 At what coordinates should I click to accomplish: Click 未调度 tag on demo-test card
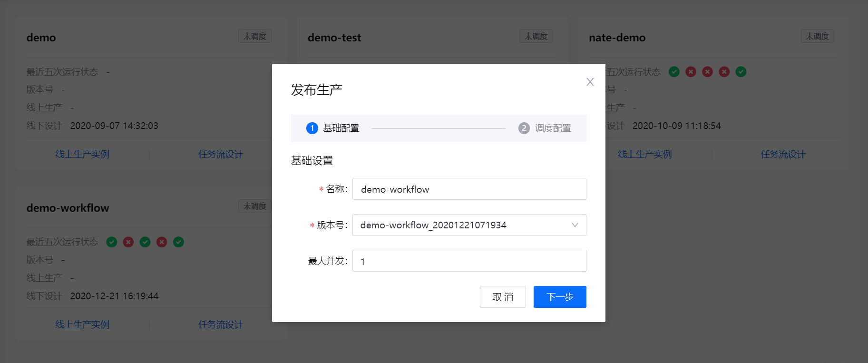536,36
